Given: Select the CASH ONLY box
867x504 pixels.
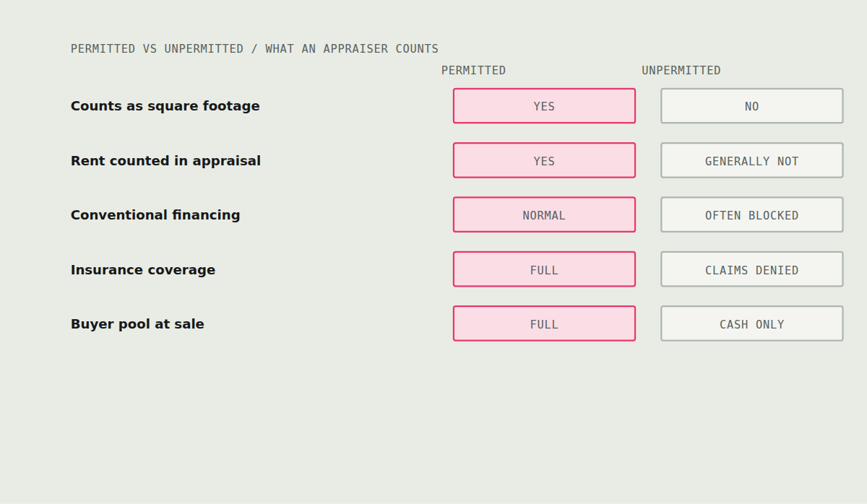Looking at the screenshot, I should pyautogui.click(x=752, y=323).
